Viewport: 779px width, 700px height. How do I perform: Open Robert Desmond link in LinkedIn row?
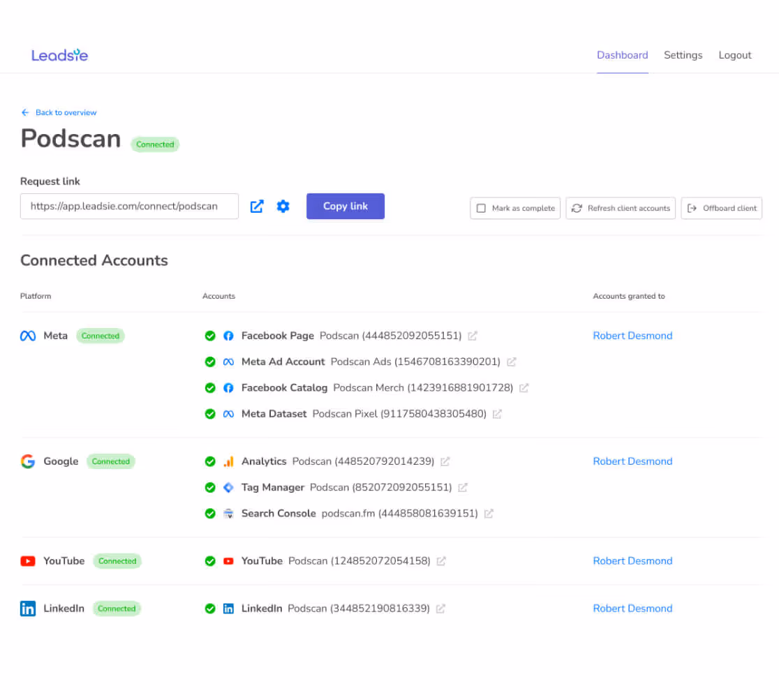(x=632, y=609)
